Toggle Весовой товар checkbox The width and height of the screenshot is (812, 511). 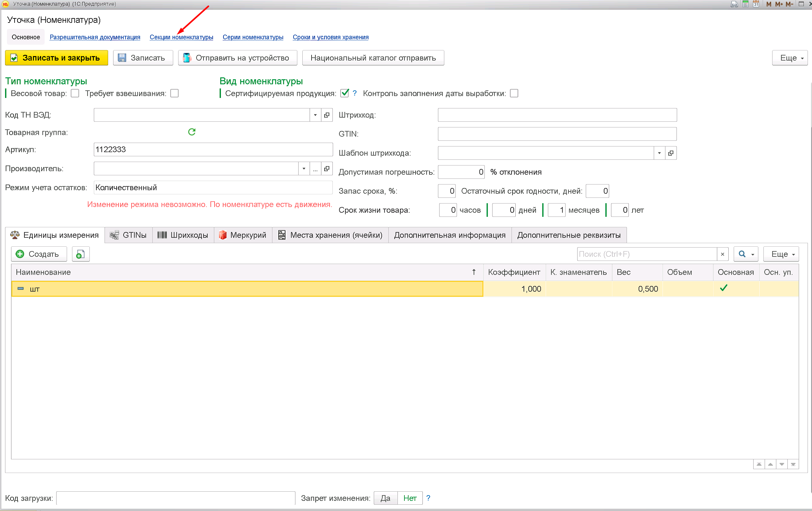point(75,94)
